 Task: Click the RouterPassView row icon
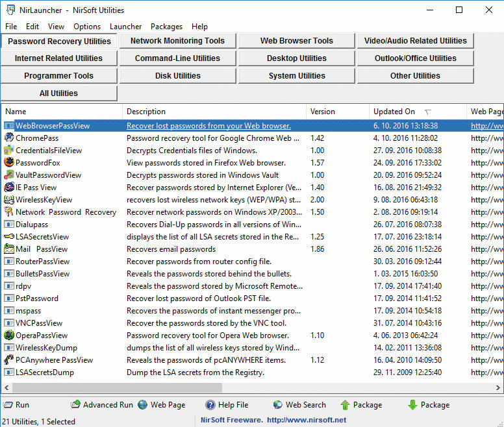(9, 262)
